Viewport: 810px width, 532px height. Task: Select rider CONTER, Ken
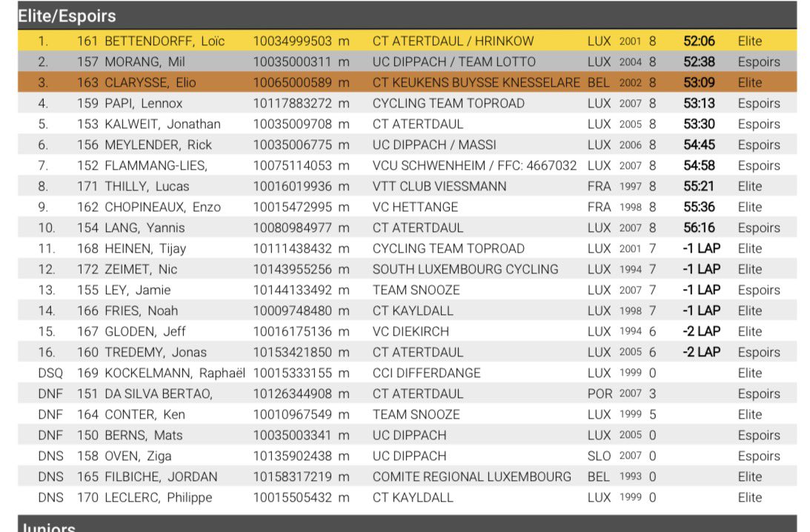(x=145, y=414)
